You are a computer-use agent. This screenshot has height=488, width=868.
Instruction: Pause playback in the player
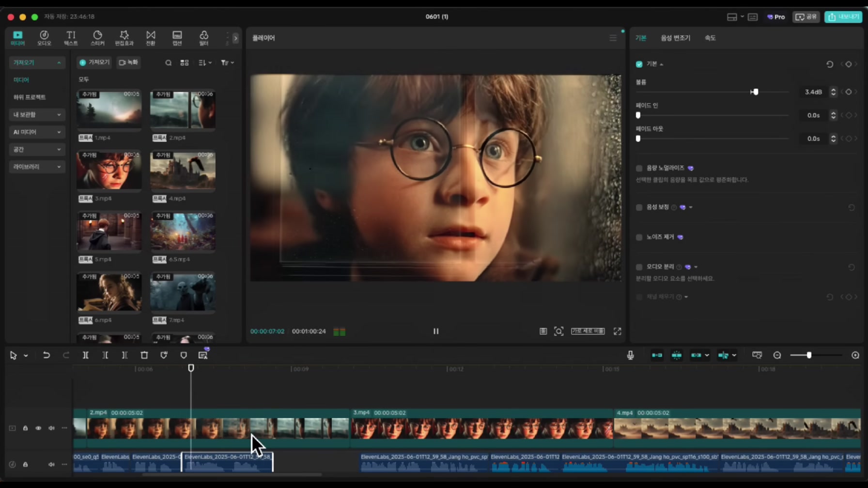[x=436, y=331]
